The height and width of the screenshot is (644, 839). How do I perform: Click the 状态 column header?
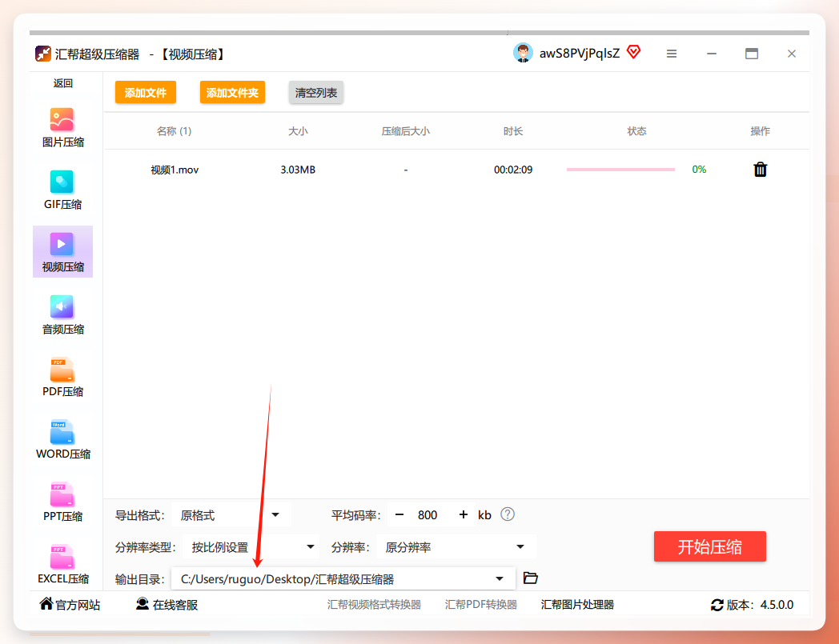click(636, 131)
